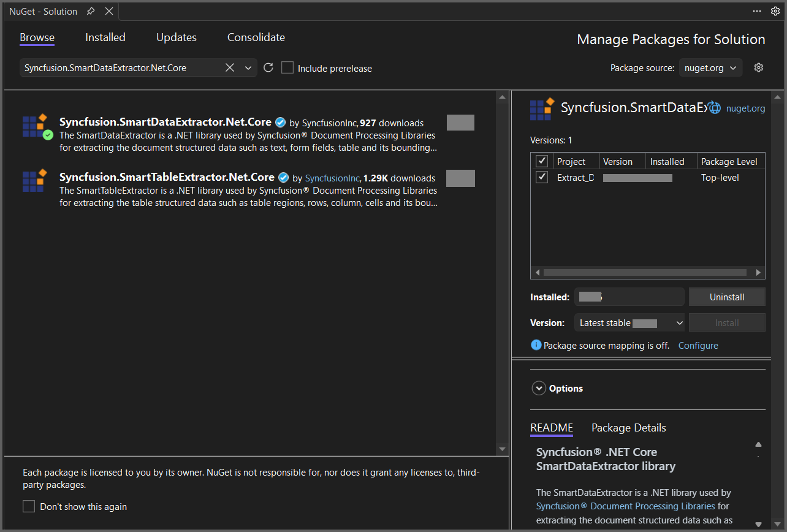Select the Syncfusion.SmartDataExtractor.Net.Core package title
787x532 pixels.
(x=165, y=122)
